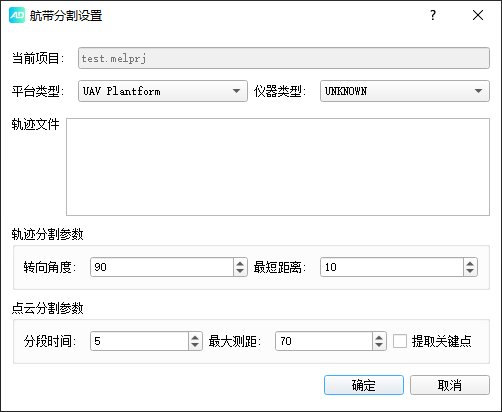This screenshot has width=502, height=412.
Task: Click the question mark help icon
Action: coord(433,15)
